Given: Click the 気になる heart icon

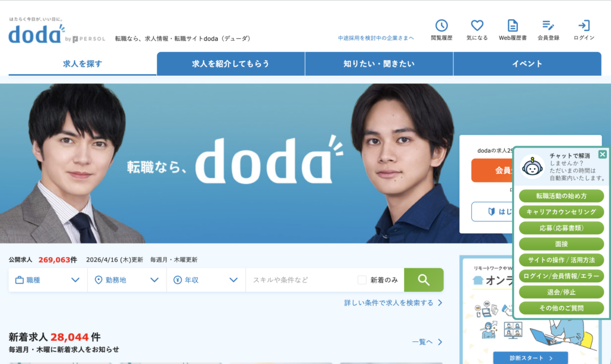Looking at the screenshot, I should 477,26.
